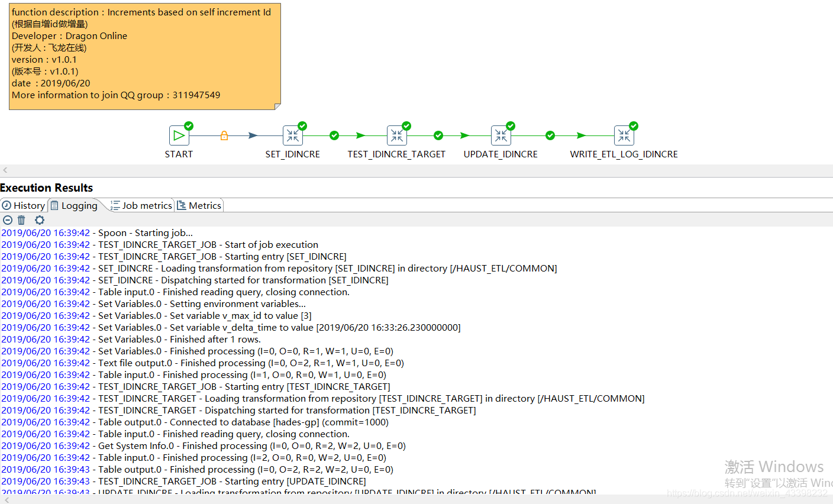Viewport: 833px width, 504px height.
Task: Open log settings with gear icon
Action: [x=40, y=220]
